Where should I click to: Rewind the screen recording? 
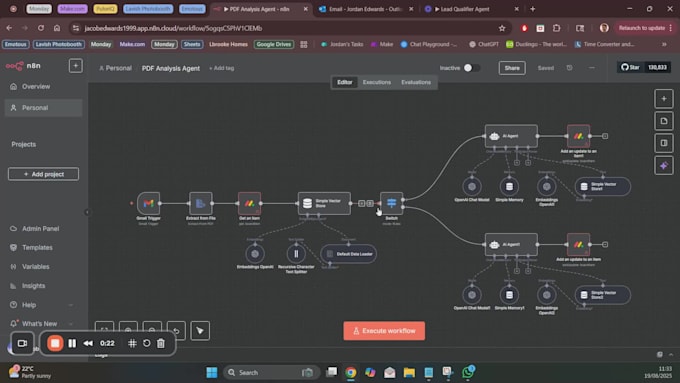tap(88, 343)
